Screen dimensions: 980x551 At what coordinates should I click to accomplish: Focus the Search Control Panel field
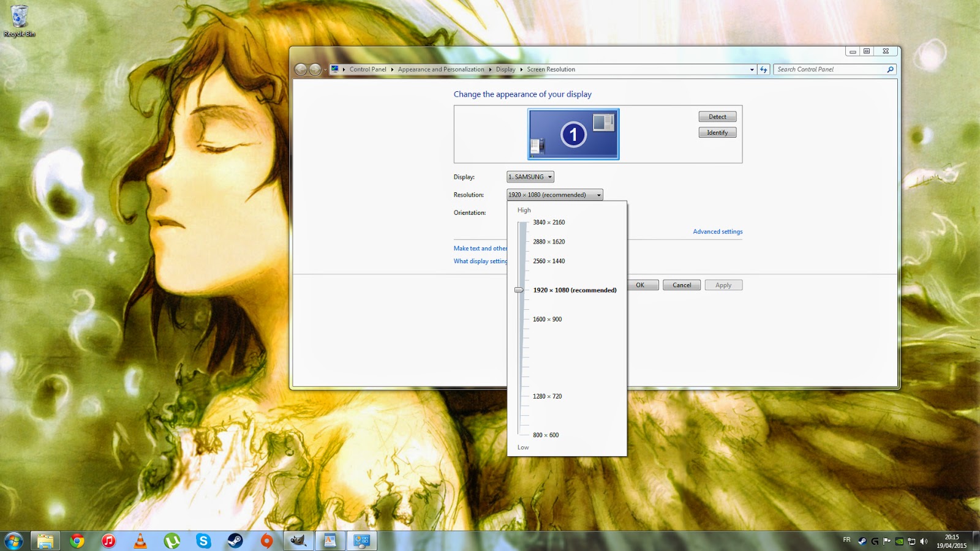pyautogui.click(x=830, y=70)
